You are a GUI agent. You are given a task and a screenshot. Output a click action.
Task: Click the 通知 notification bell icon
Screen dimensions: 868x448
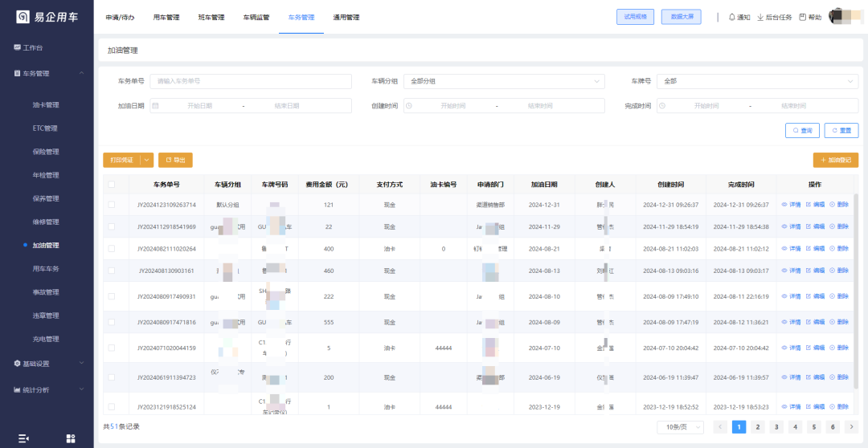(x=731, y=17)
